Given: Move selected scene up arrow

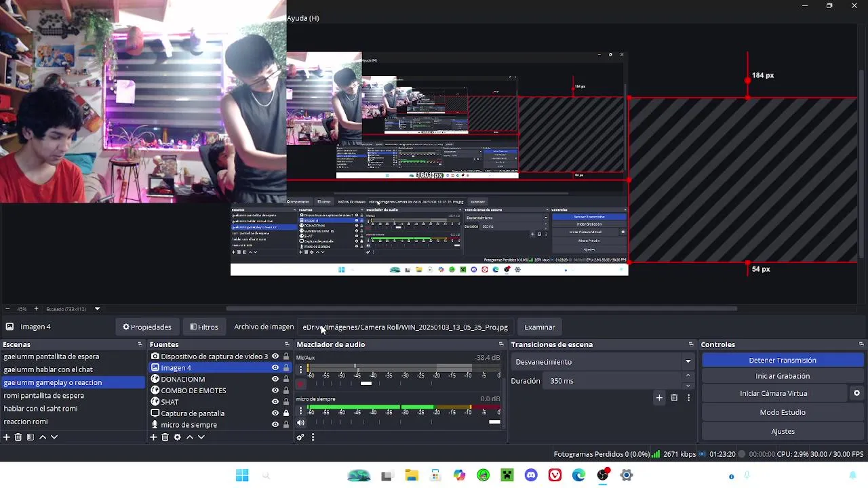Looking at the screenshot, I should (43, 437).
